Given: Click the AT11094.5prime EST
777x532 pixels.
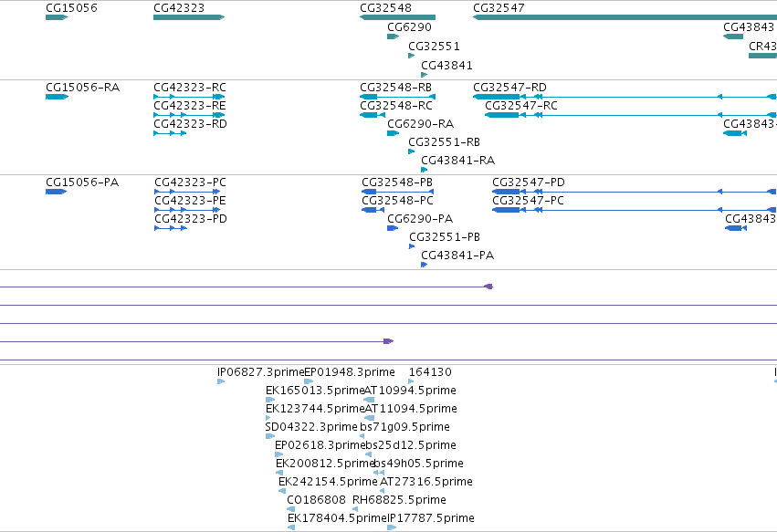Looking at the screenshot, I should [370, 418].
